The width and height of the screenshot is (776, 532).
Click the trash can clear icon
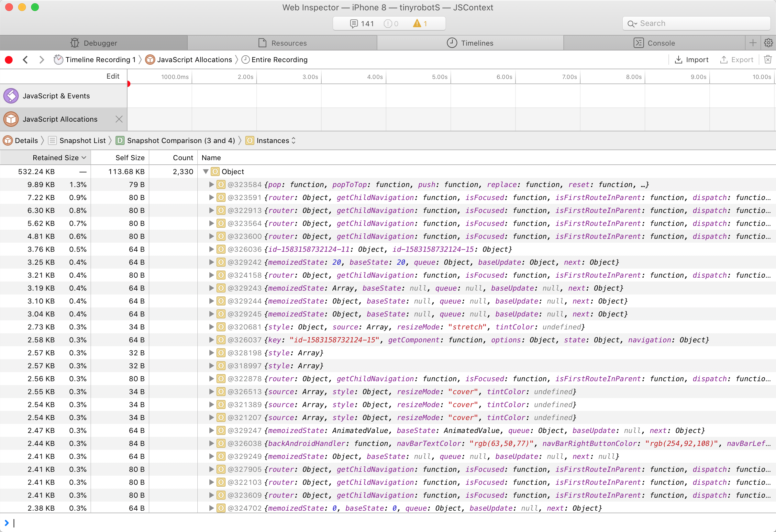768,60
